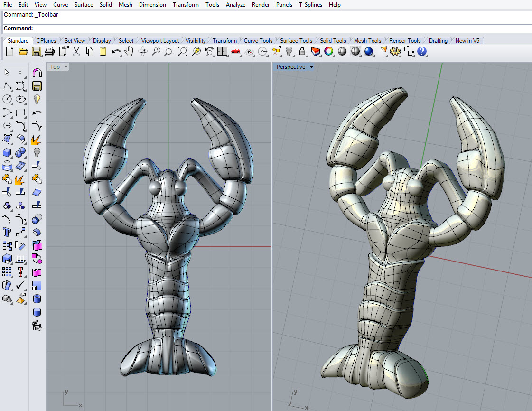
Task: Click the blue Help question mark icon
Action: click(422, 52)
